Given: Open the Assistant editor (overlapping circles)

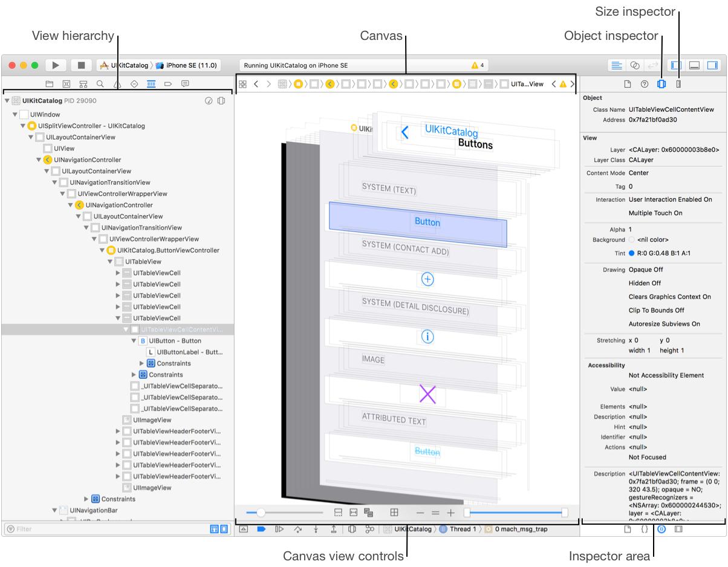Looking at the screenshot, I should 635,65.
